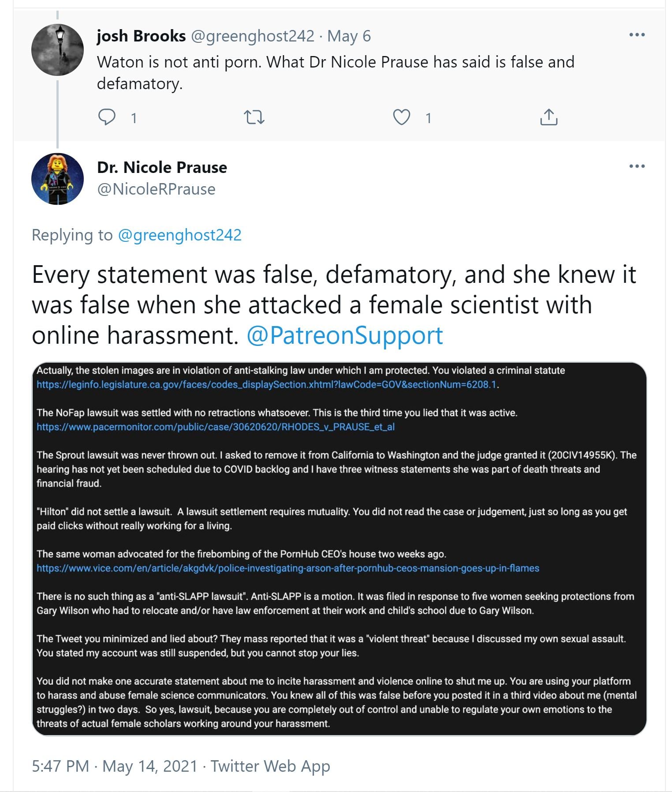
Task: Open @greenghost242 in the Replying to line
Action: point(179,235)
